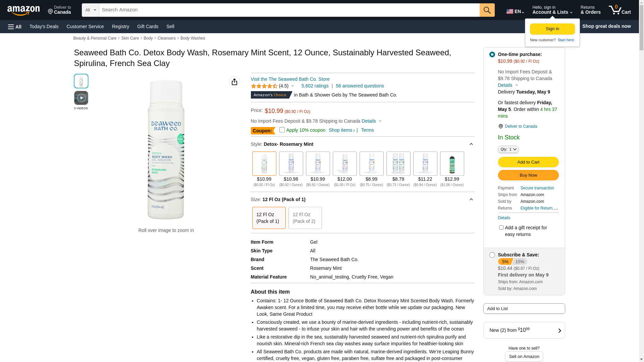Click the search magnifier button
The width and height of the screenshot is (644, 362).
pyautogui.click(x=487, y=10)
